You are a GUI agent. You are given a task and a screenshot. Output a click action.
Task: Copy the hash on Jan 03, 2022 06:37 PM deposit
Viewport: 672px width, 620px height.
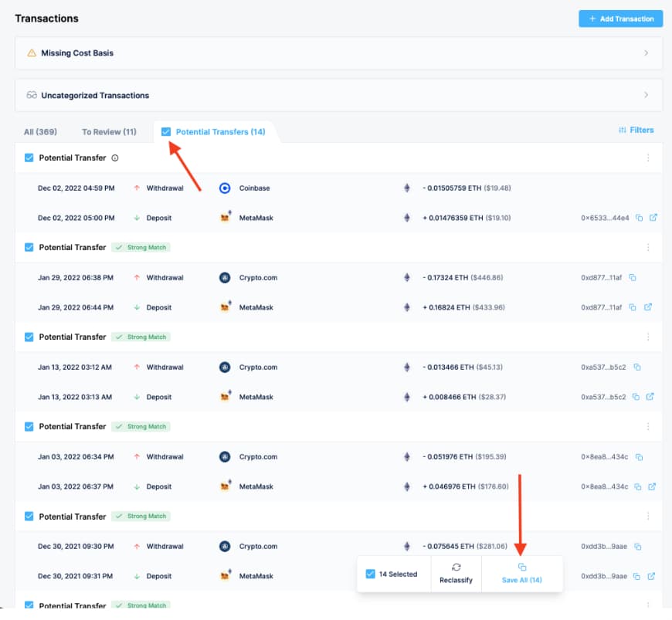point(638,486)
